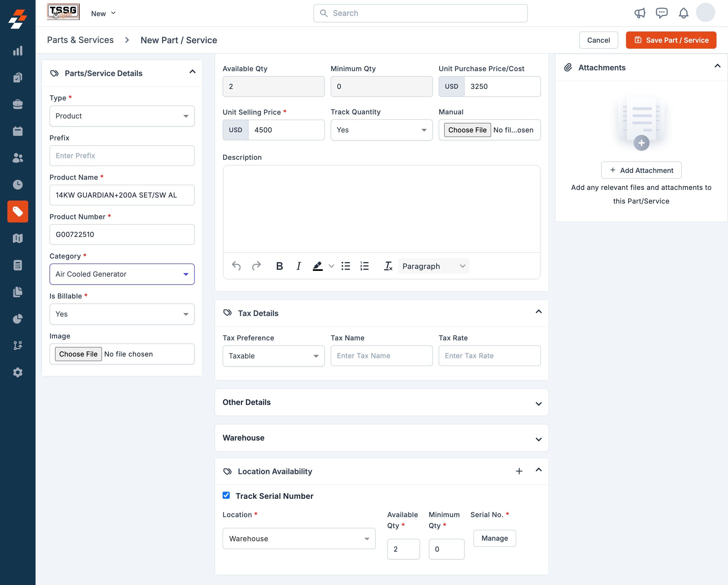Click the undo arrow in editor toolbar
728x585 pixels.
tap(236, 266)
